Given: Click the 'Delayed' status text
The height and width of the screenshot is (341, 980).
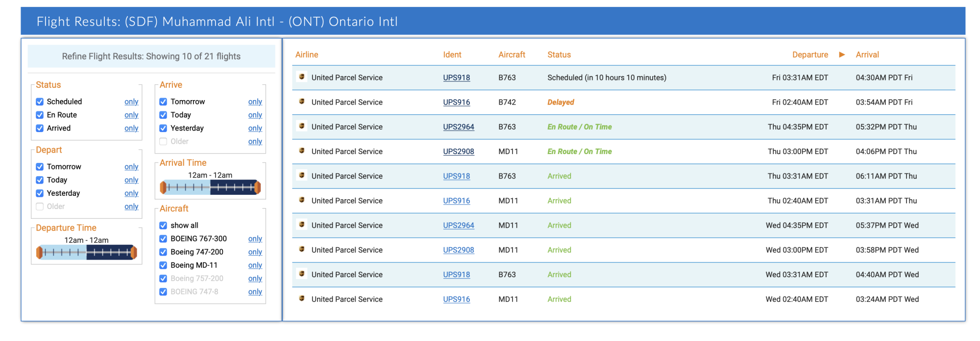Looking at the screenshot, I should [561, 102].
